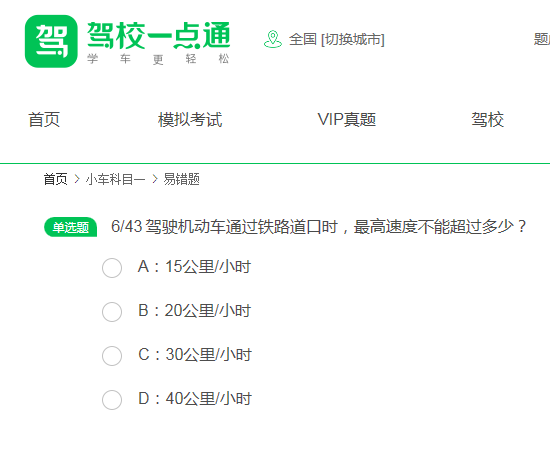Open the VIP真题 navigation tab
Viewport: 550px width, 454px height.
point(347,120)
